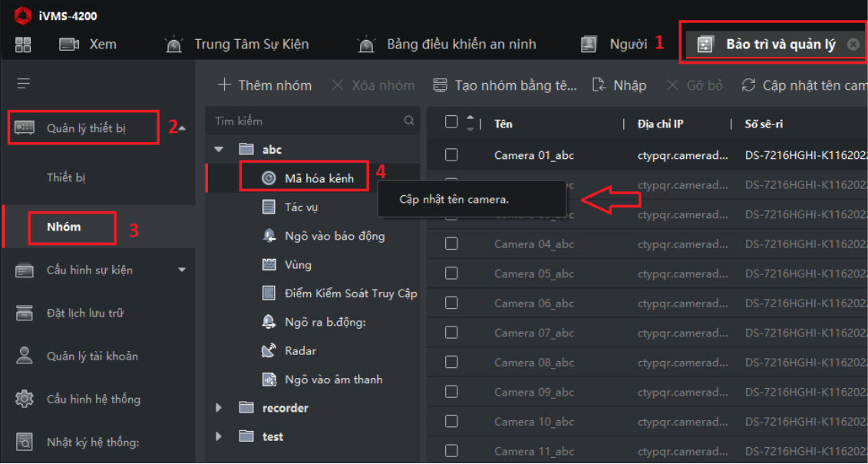868x464 pixels.
Task: Click the Đặt lịch lưu trữ storage icon
Action: pyautogui.click(x=25, y=313)
